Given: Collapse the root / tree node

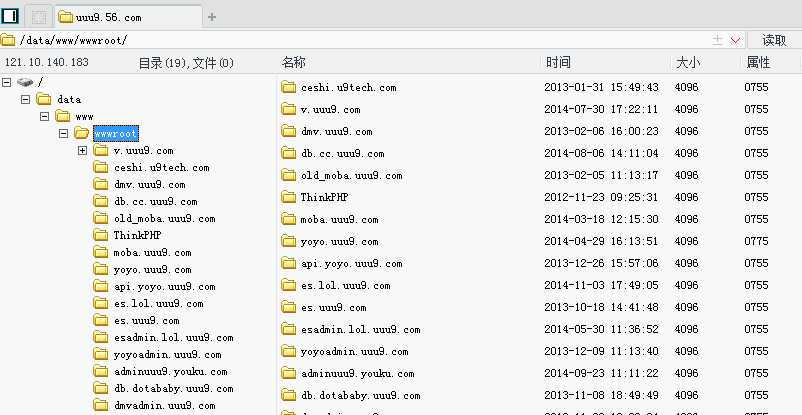Looking at the screenshot, I should coord(6,82).
